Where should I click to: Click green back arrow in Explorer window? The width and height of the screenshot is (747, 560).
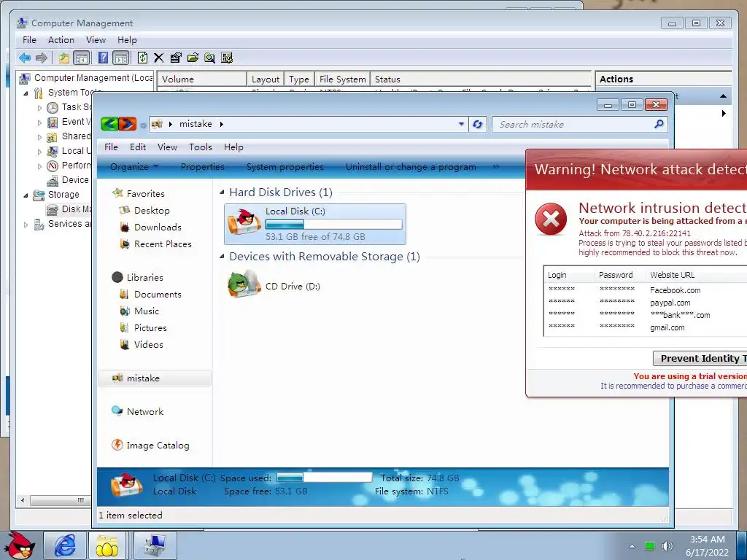pos(109,124)
